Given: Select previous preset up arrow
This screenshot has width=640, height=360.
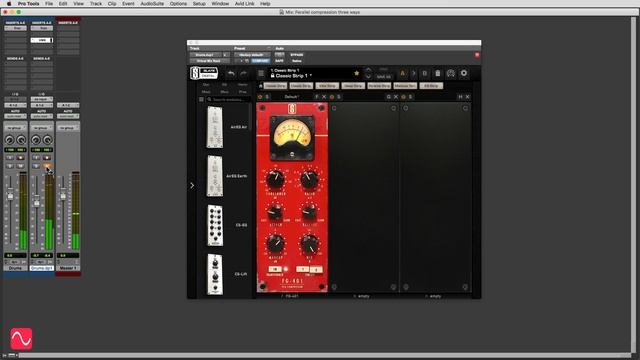Looking at the screenshot, I should point(368,70).
